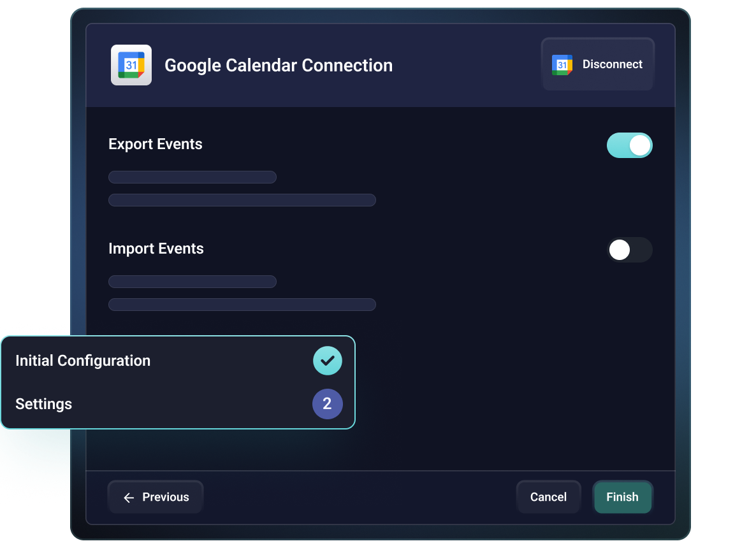
Task: Disconnect the Google Calendar account
Action: (x=597, y=64)
